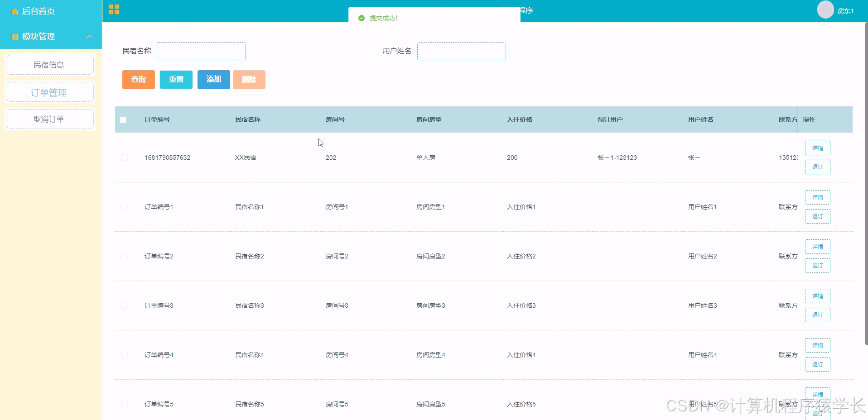Open the 后台首页 menu item
The width and height of the screenshot is (868, 420).
51,11
